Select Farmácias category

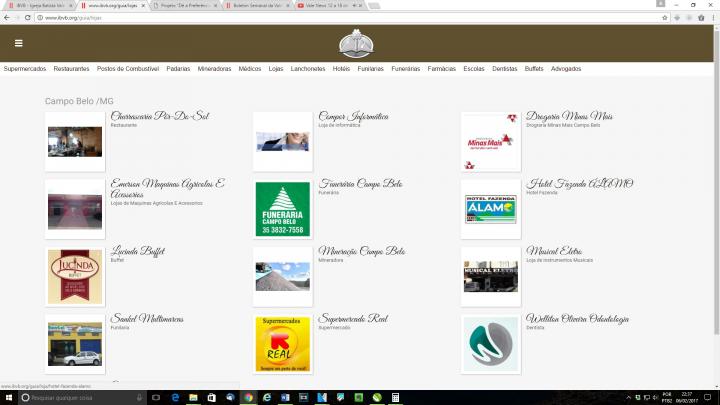tap(442, 69)
